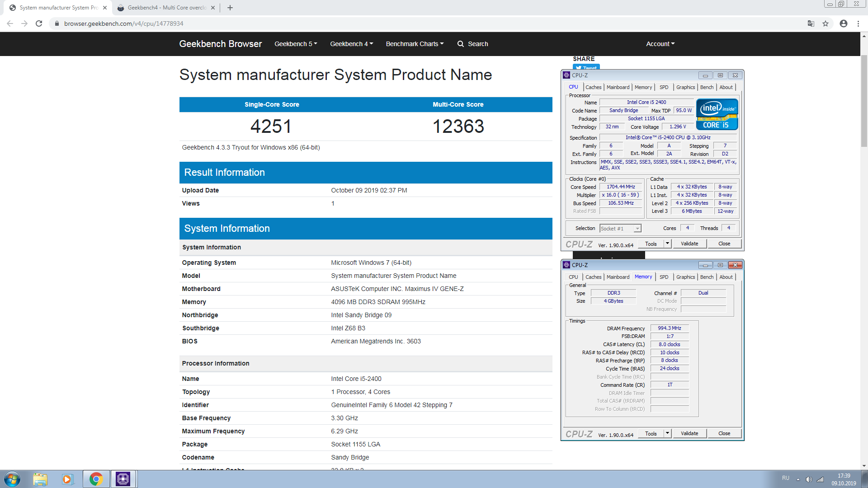Close the System manufacturer tab
The height and width of the screenshot is (488, 868).
(105, 8)
